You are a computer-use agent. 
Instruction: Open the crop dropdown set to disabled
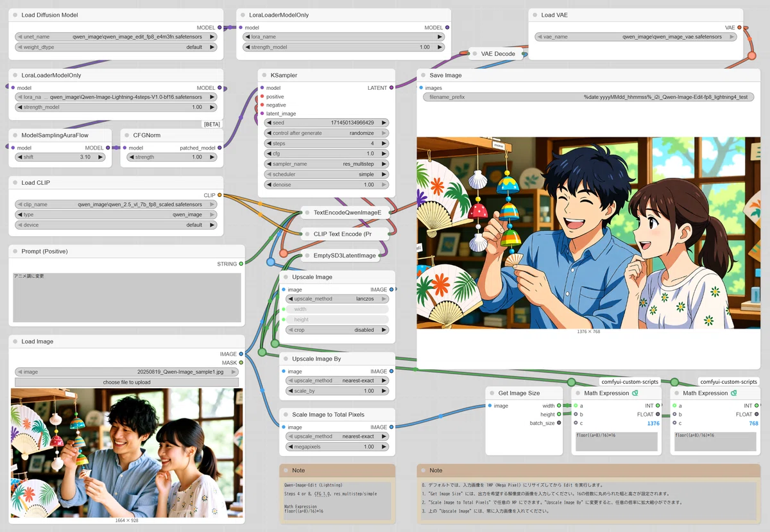coord(337,330)
